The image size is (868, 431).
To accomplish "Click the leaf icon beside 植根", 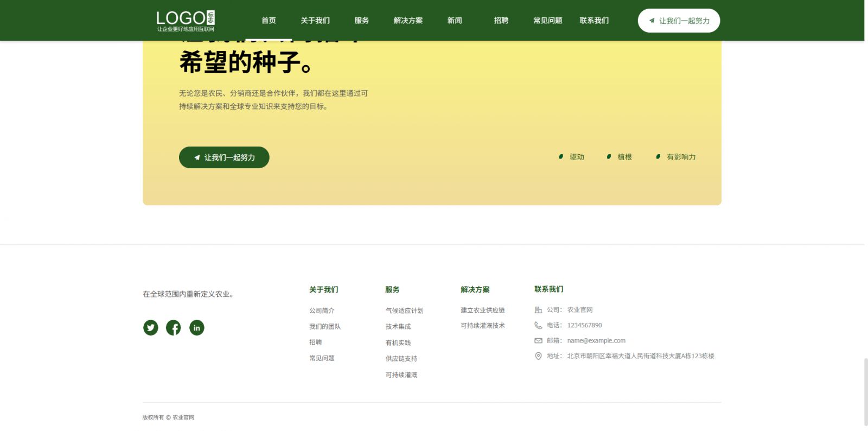I will click(609, 157).
